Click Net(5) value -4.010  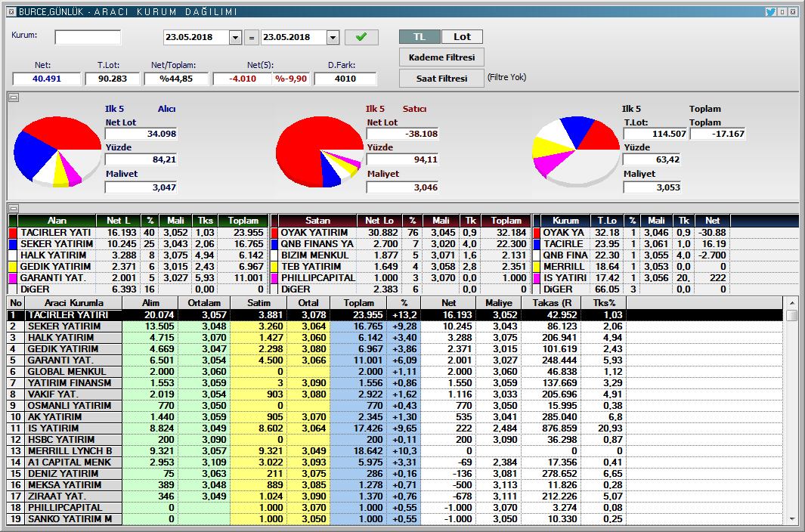point(243,79)
